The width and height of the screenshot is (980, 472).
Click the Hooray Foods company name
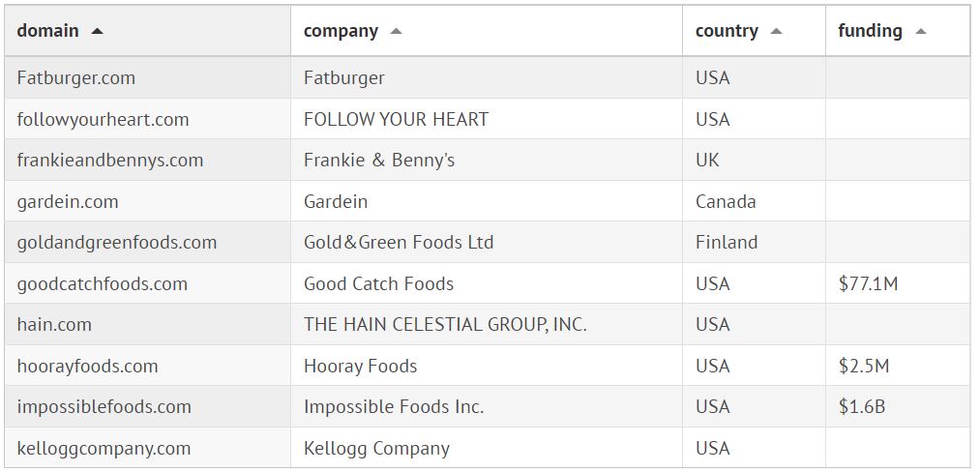[x=360, y=366]
